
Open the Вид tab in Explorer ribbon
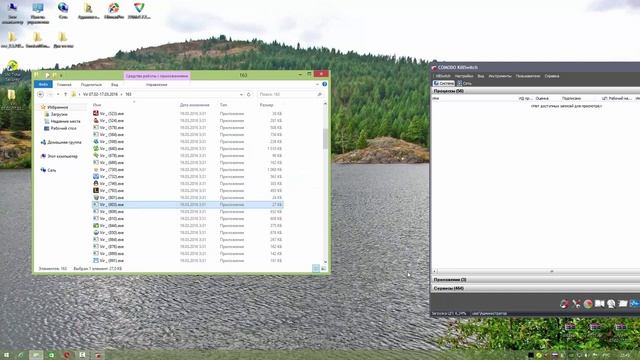(x=115, y=84)
